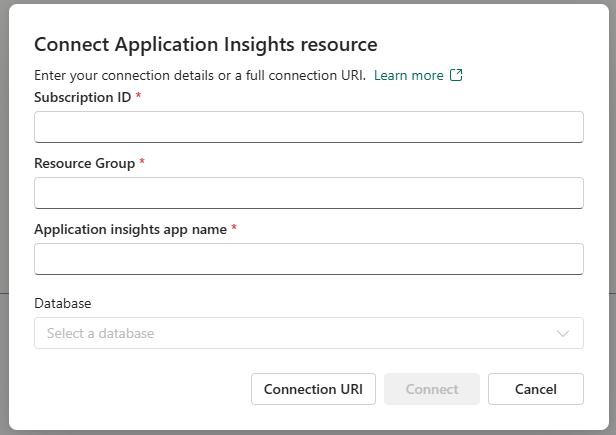Focus the Subscription ID text field
This screenshot has width=616, height=435.
308,127
